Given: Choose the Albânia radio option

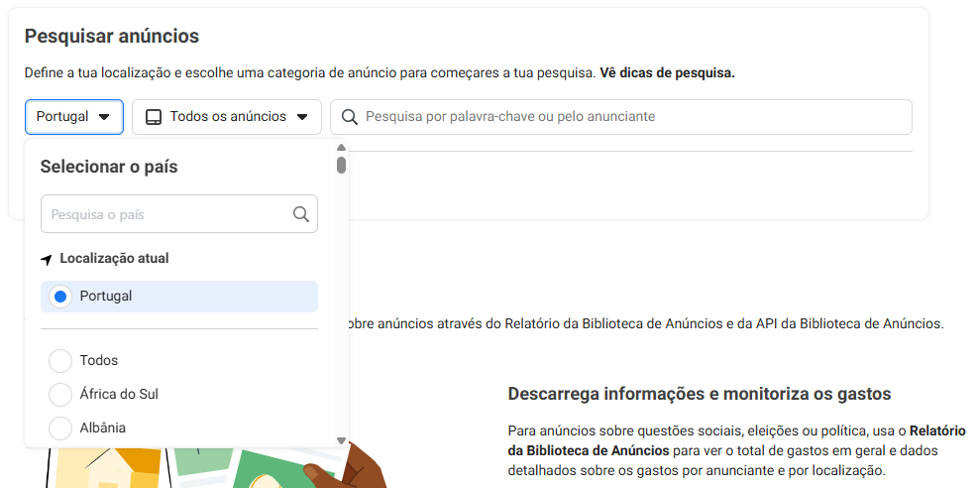Looking at the screenshot, I should coord(60,428).
